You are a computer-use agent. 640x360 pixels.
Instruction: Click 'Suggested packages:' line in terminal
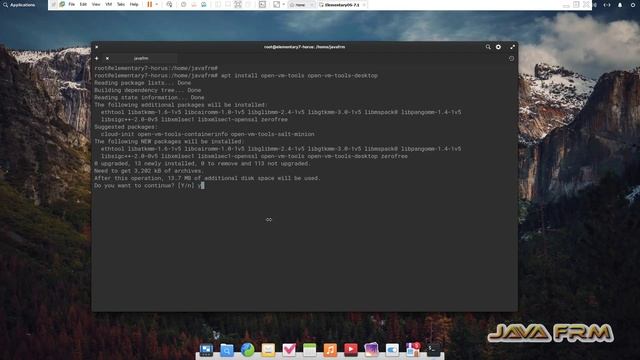click(x=126, y=127)
